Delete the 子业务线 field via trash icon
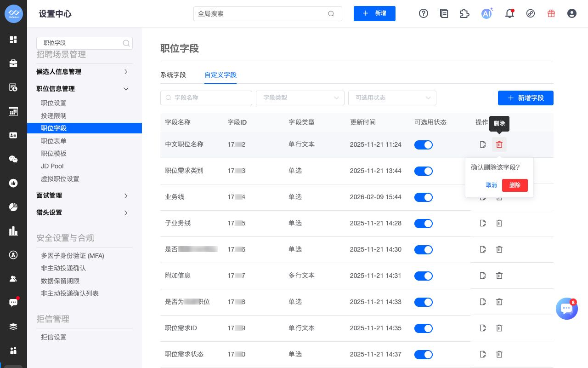 coord(499,223)
